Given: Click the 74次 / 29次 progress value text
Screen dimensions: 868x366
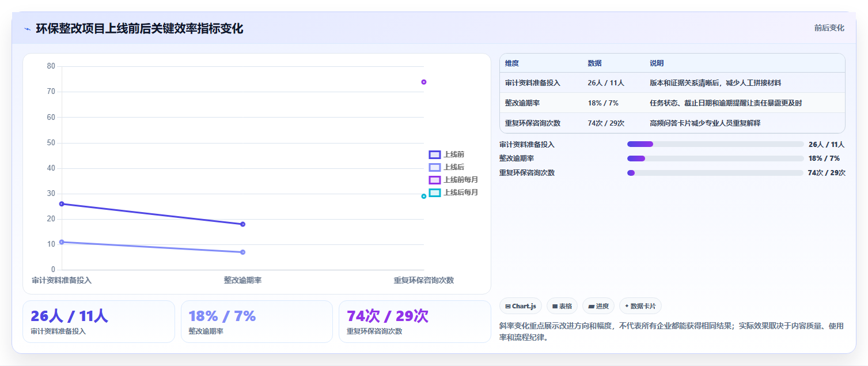Looking at the screenshot, I should pyautogui.click(x=827, y=172).
